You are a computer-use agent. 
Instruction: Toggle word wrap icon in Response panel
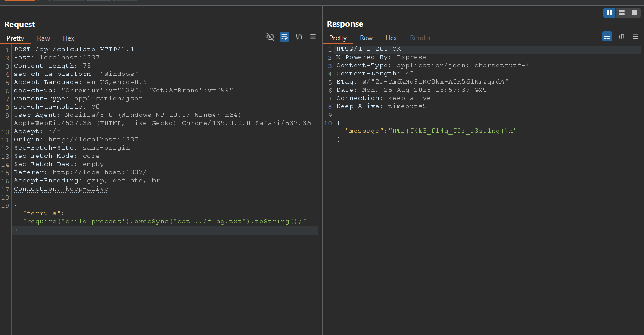607,37
